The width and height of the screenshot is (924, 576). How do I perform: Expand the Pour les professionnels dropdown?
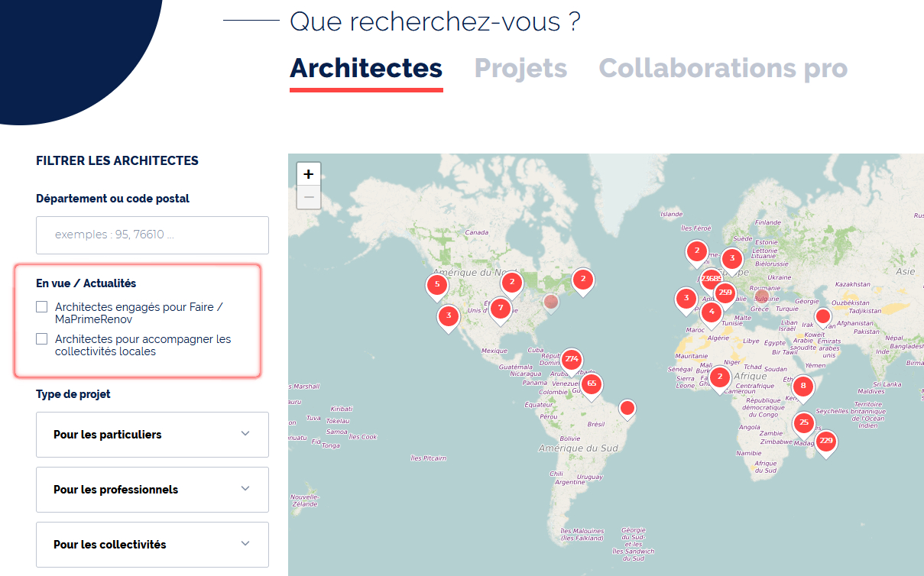click(x=152, y=490)
